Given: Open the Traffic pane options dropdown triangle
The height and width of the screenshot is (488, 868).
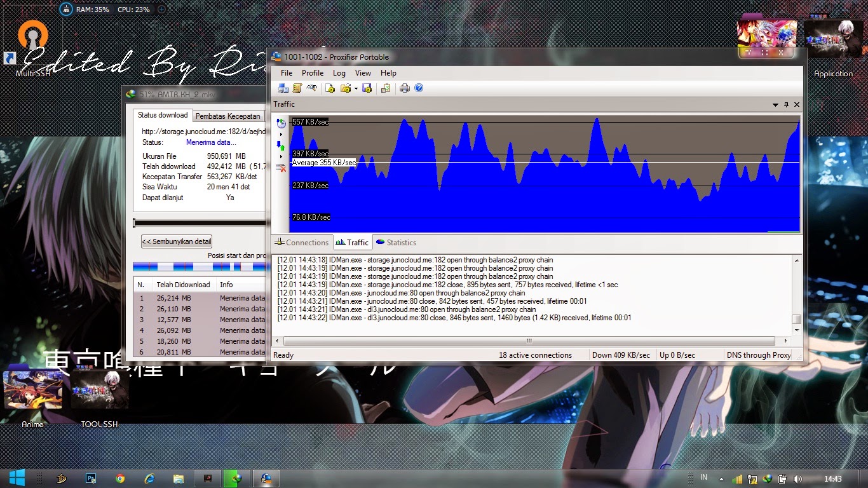Looking at the screenshot, I should tap(775, 104).
